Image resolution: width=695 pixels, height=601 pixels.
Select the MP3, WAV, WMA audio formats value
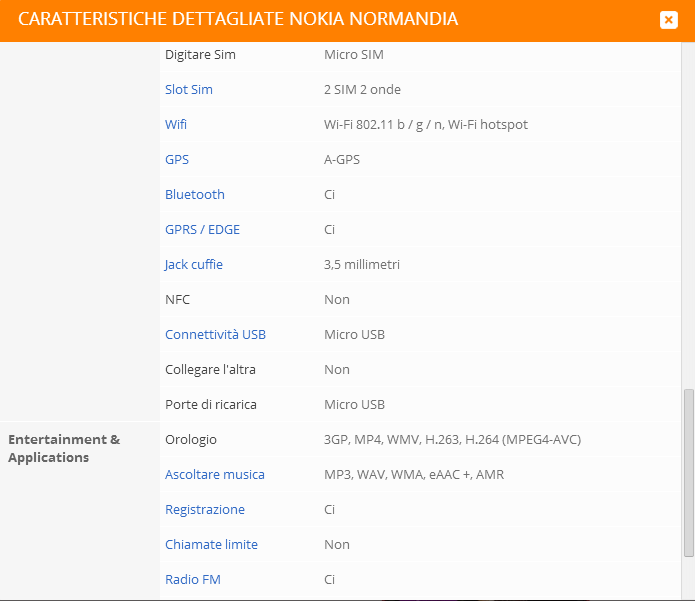tap(414, 475)
